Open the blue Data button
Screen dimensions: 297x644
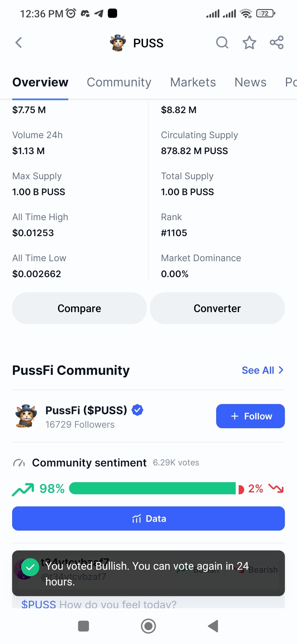pyautogui.click(x=148, y=519)
